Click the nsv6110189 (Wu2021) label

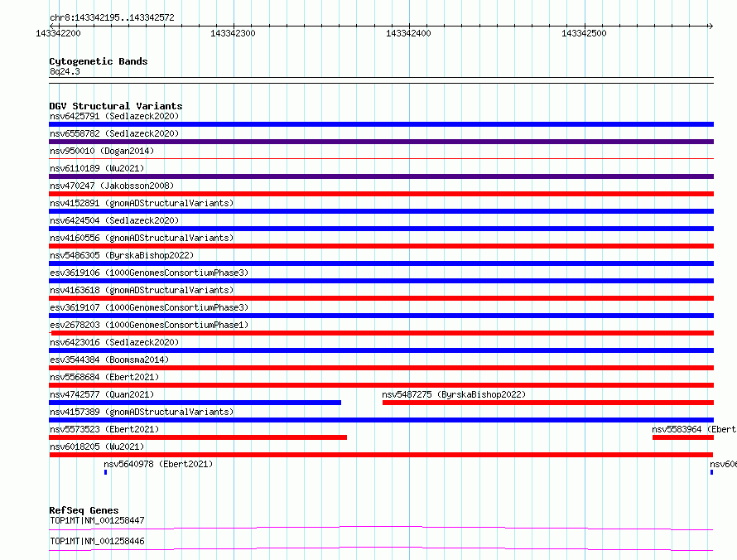(x=97, y=168)
